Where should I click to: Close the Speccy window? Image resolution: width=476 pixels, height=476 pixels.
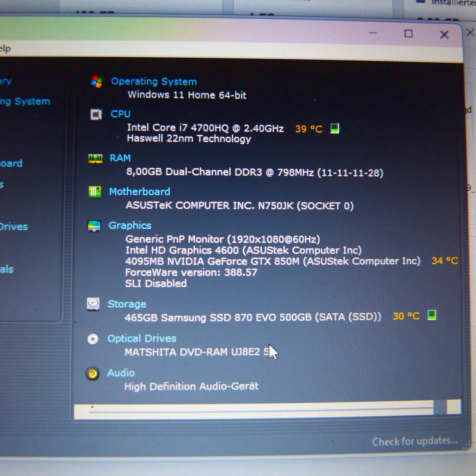(444, 35)
